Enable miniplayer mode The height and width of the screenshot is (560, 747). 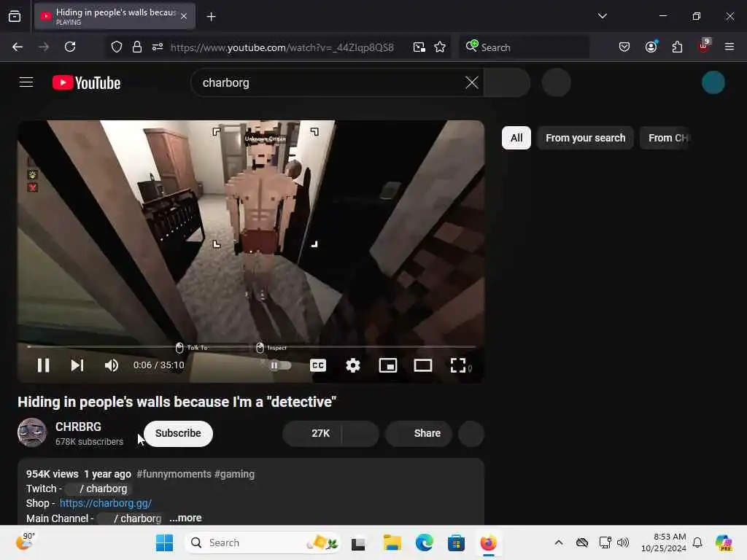pos(388,365)
